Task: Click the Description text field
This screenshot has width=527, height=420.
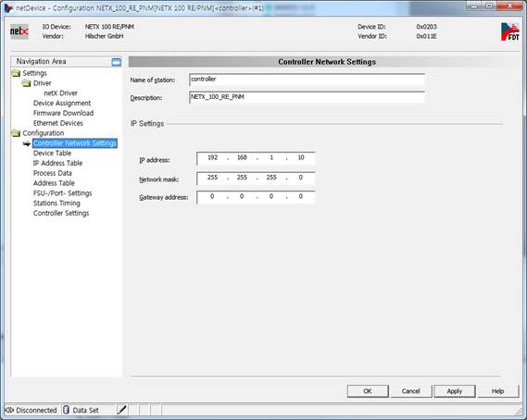Action: (307, 97)
